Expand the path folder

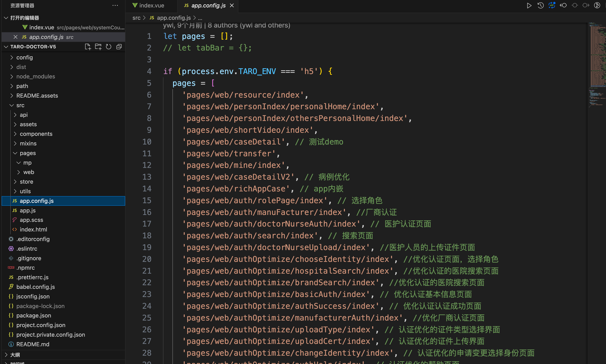[x=63, y=86]
